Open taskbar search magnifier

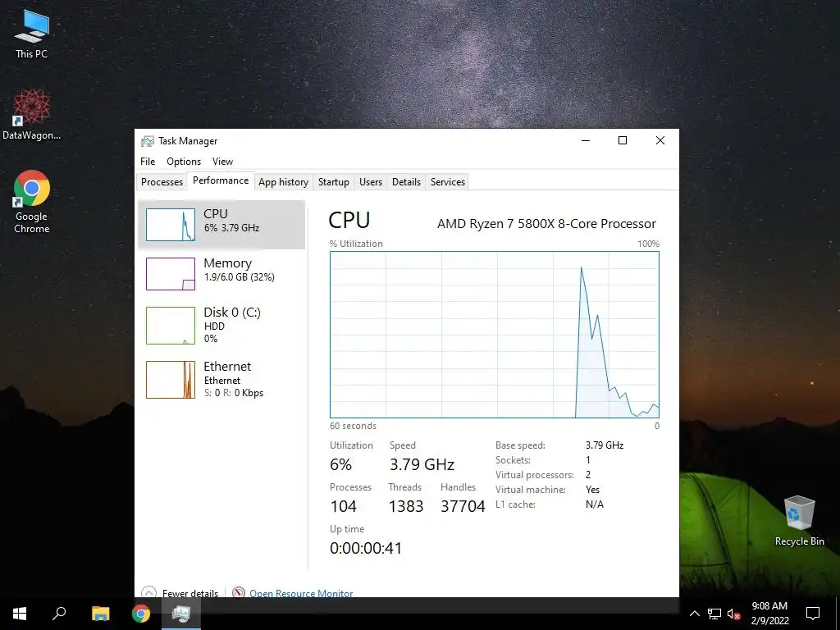pos(59,614)
